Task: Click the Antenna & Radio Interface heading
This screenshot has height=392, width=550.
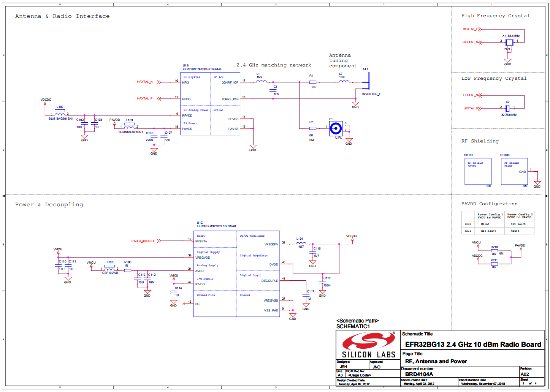Action: coord(62,16)
